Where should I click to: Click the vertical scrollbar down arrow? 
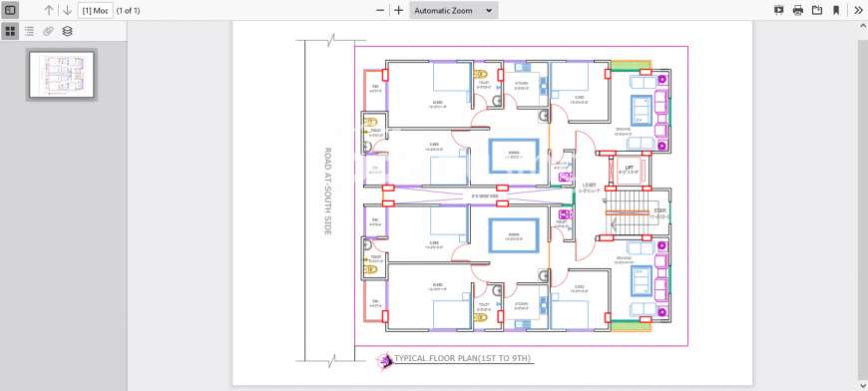[864, 386]
